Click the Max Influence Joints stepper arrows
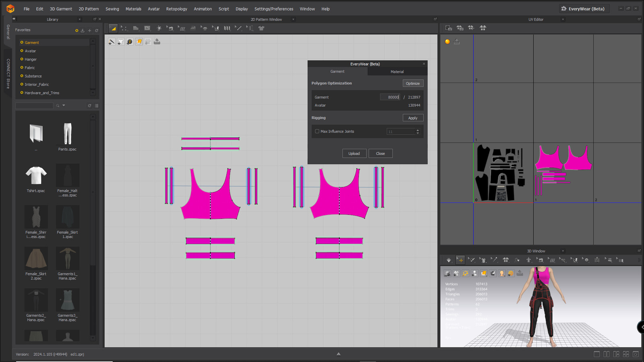 tap(417, 132)
